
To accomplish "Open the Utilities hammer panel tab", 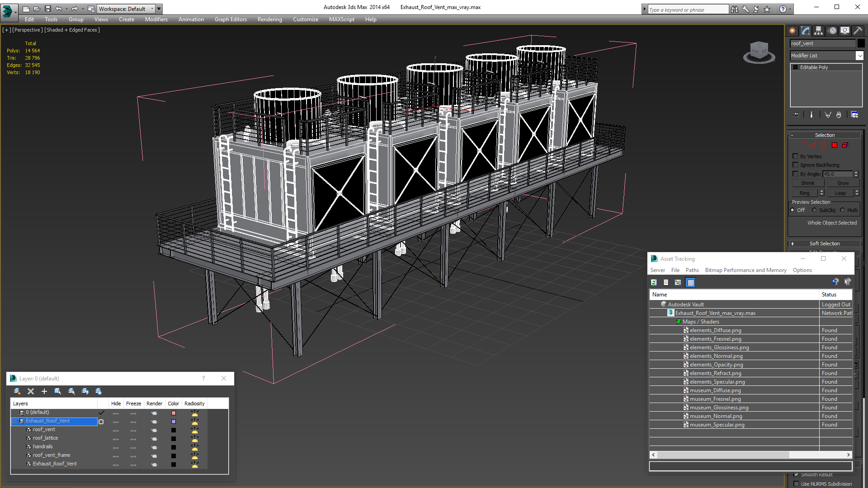I will pos(858,31).
